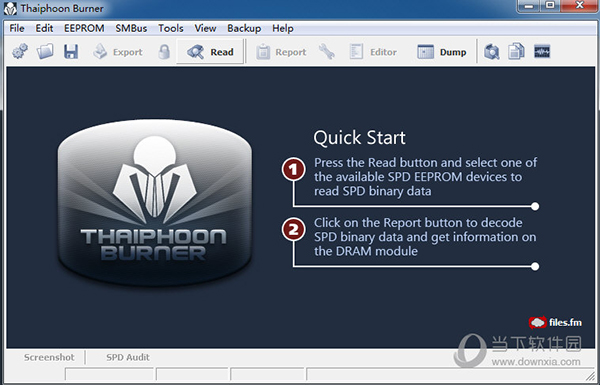Click the settings gears toolbar icon

pos(20,51)
